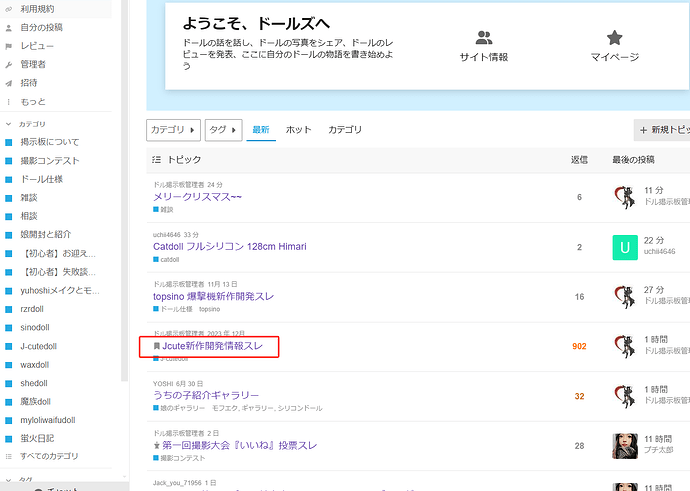
Task: Sort by 最後の投稿 column header
Action: tap(633, 160)
